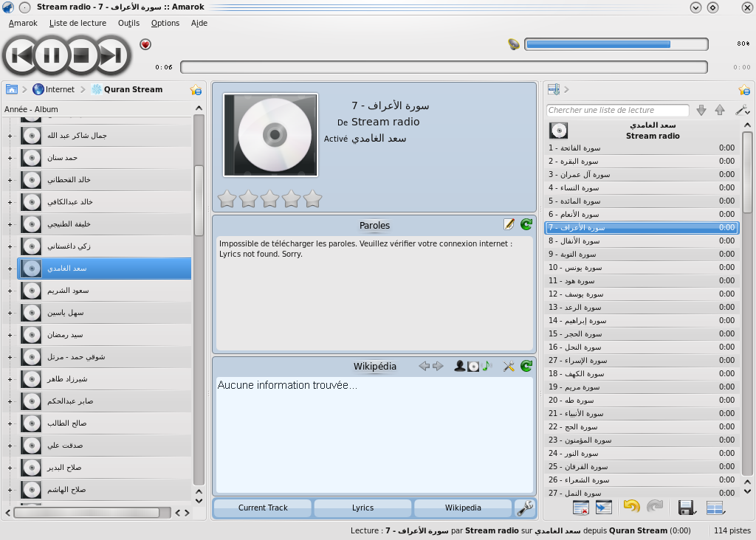Image resolution: width=756 pixels, height=540 pixels.
Task: Switch to the Lyrics applet tab
Action: coord(362,508)
